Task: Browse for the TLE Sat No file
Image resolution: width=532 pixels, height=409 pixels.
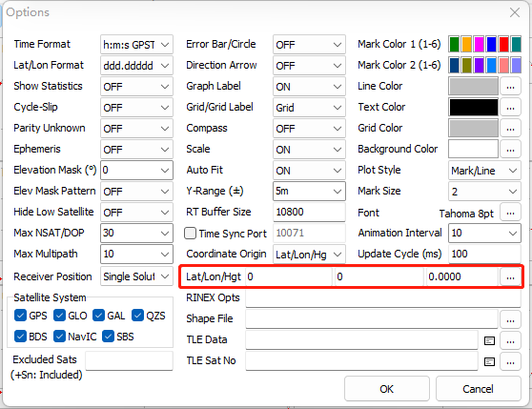Action: (x=510, y=362)
